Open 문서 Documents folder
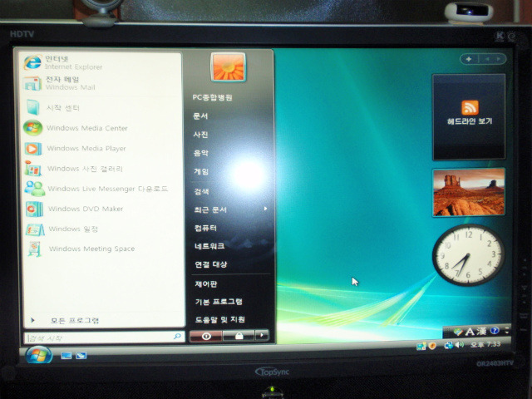The height and width of the screenshot is (399, 532). pos(200,116)
